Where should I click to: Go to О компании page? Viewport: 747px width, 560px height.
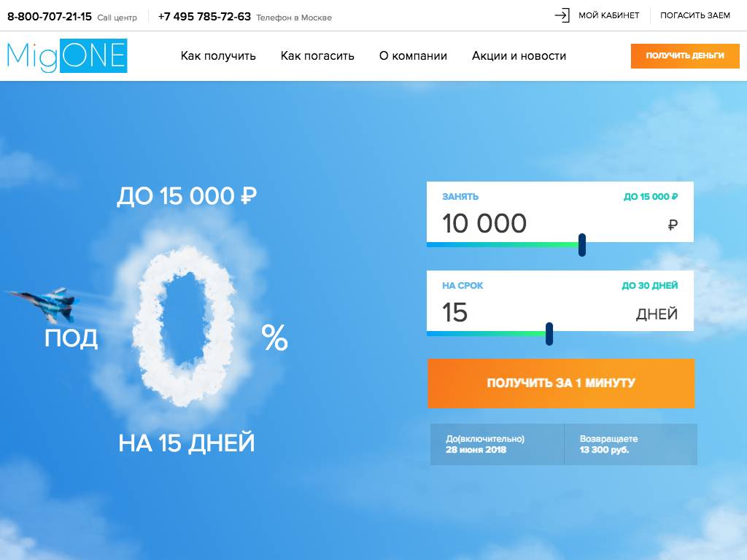coord(413,56)
